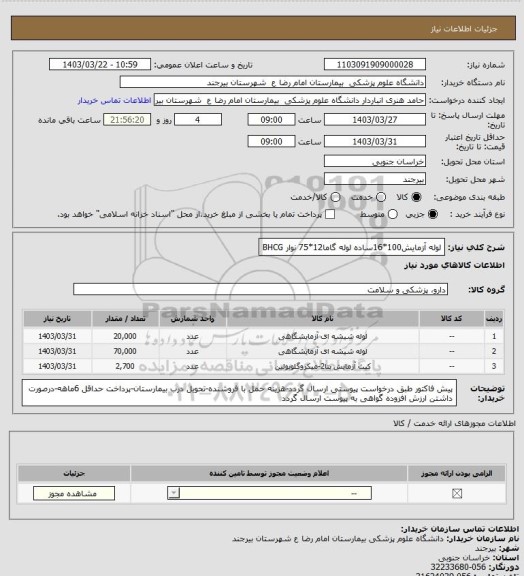Select the کالا/خدمت radio button

(335, 197)
